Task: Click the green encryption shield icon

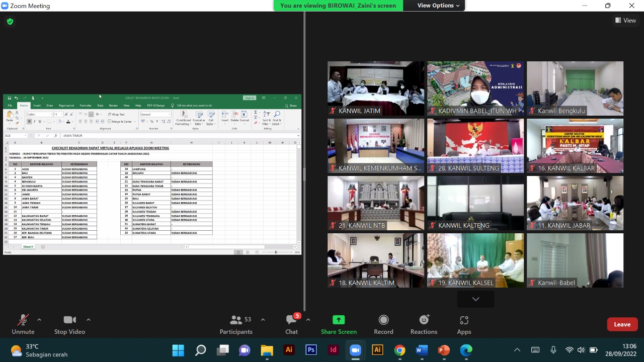Action: click(x=10, y=22)
